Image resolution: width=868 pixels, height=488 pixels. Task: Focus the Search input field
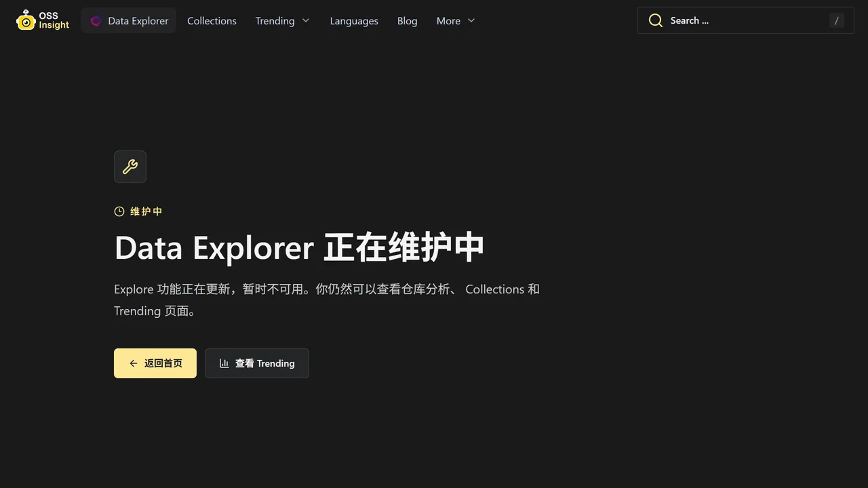(746, 20)
